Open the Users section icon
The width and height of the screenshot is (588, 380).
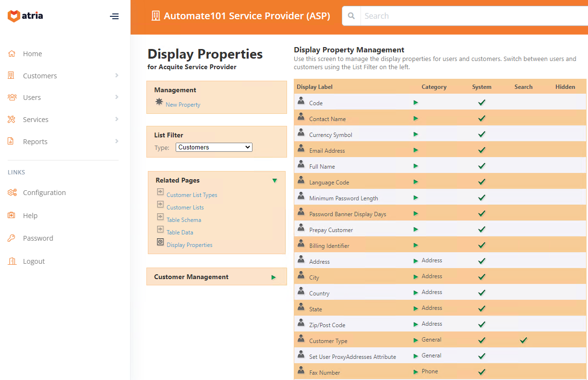pos(11,97)
